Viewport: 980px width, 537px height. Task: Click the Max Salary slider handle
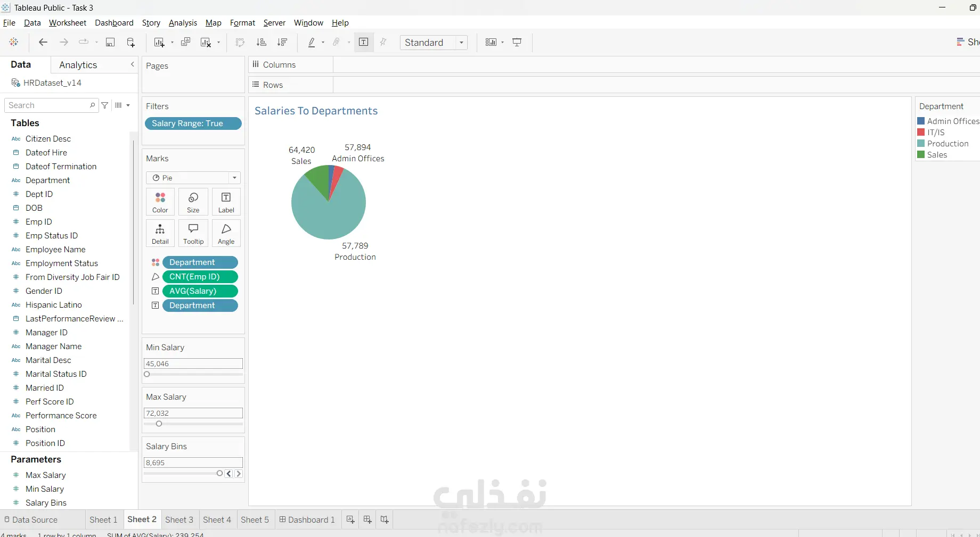click(x=159, y=424)
